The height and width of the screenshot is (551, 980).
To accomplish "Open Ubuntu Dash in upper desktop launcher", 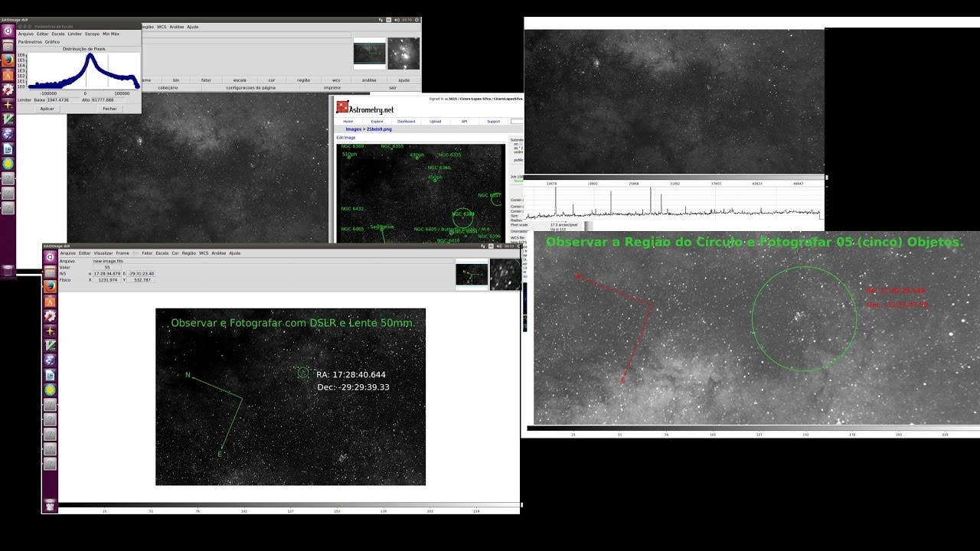I will [x=8, y=31].
